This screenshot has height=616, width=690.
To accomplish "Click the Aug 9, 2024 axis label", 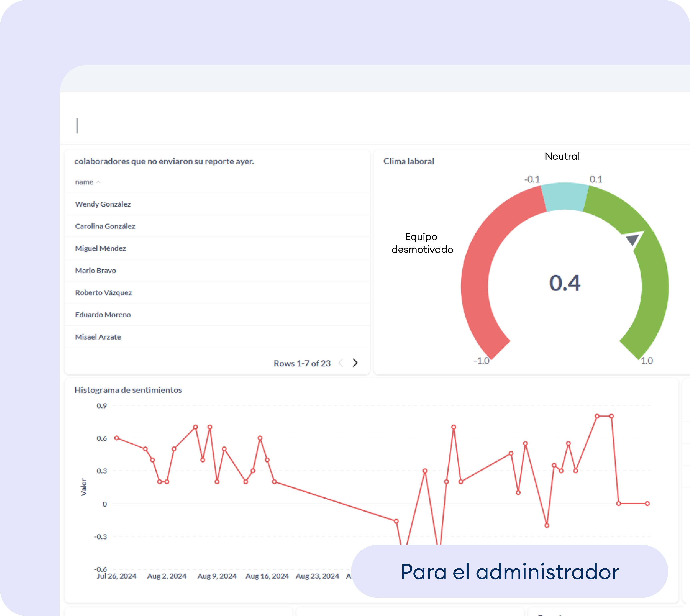I will [217, 576].
